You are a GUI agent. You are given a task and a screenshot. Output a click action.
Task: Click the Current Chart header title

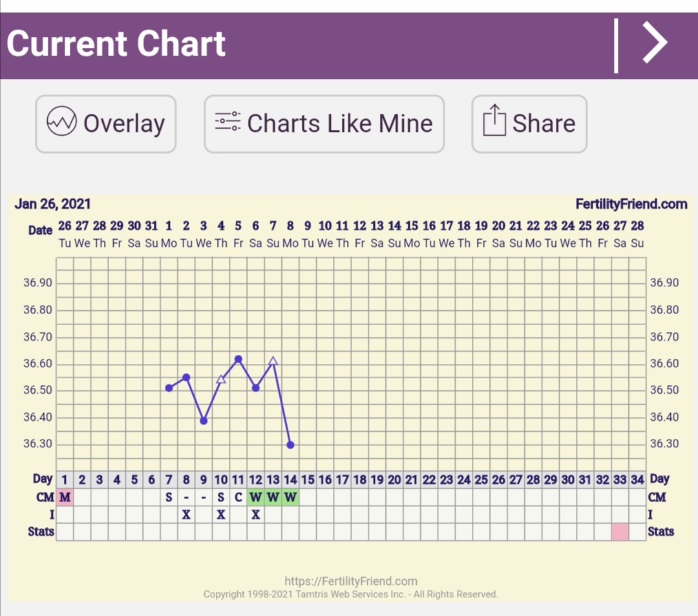116,44
